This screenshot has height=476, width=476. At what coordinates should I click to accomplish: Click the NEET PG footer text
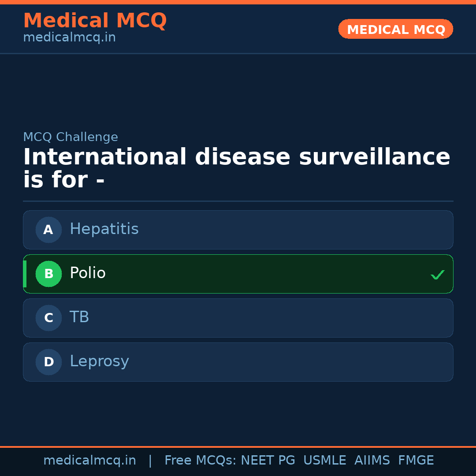268,461
